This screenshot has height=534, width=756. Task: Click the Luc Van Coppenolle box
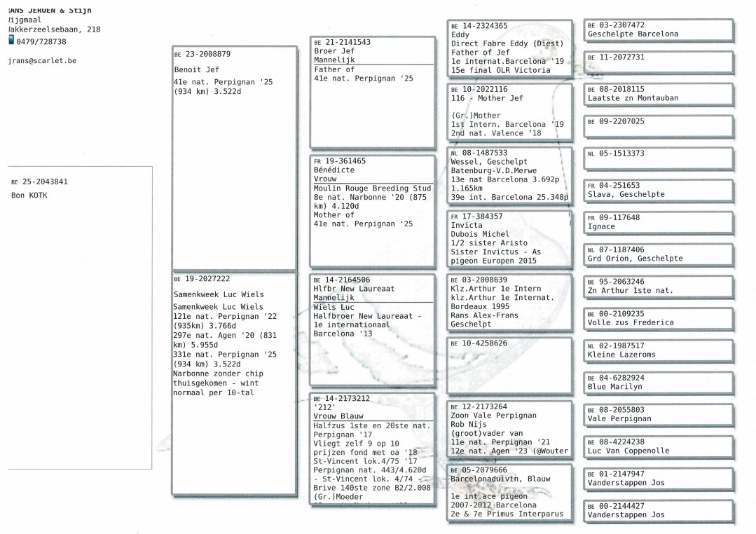659,446
